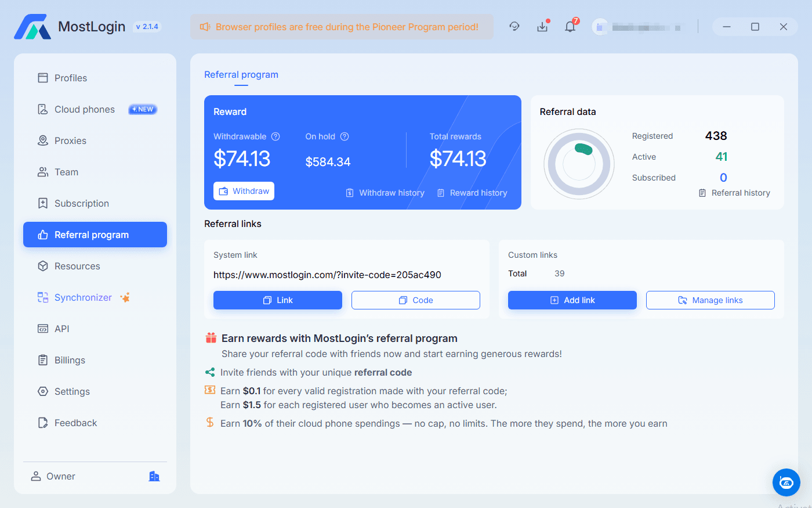Open the notifications bell icon
Screen dimensions: 812x508
[x=570, y=27]
